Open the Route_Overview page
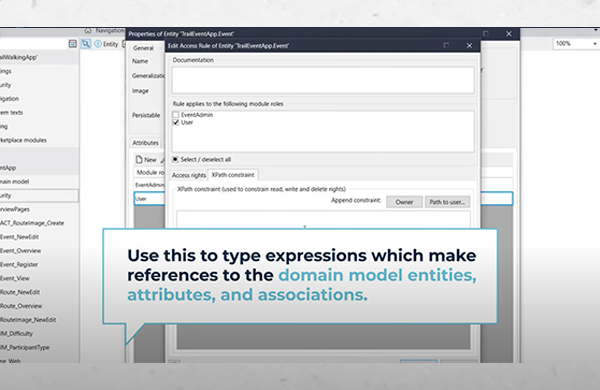Image resolution: width=600 pixels, height=390 pixels. click(21, 306)
